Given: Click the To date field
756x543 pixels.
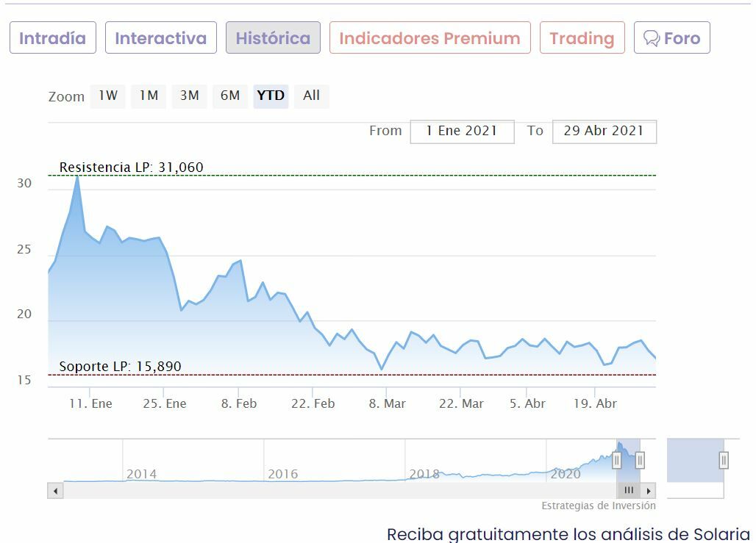Looking at the screenshot, I should pos(604,132).
